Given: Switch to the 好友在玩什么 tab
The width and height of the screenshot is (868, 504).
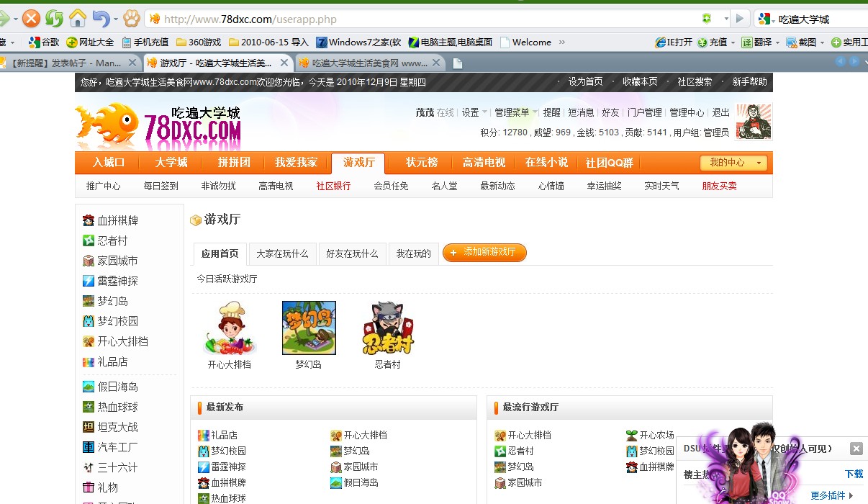Looking at the screenshot, I should coord(352,253).
